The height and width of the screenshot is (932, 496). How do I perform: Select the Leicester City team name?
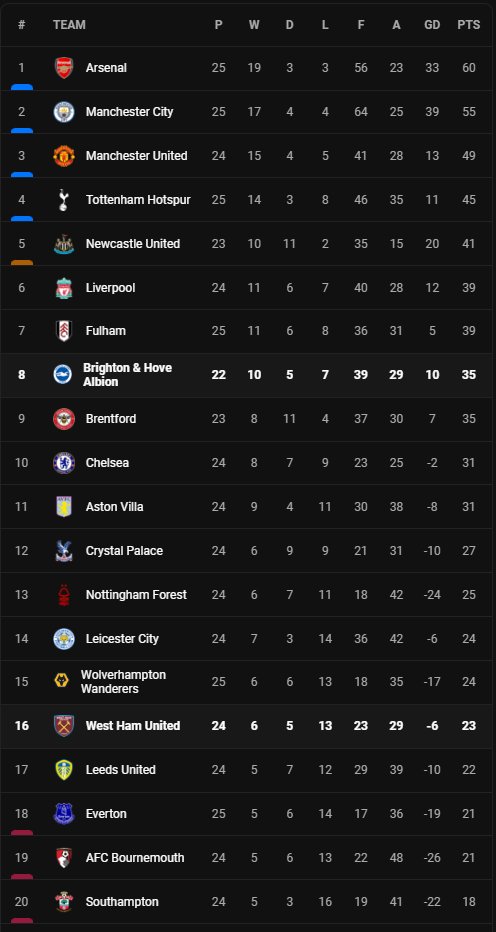point(122,639)
